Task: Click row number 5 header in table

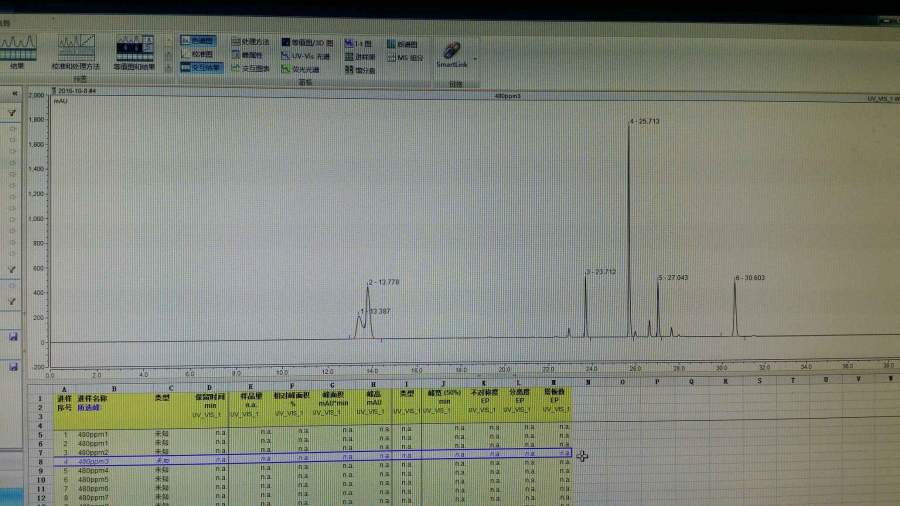Action: click(x=40, y=435)
